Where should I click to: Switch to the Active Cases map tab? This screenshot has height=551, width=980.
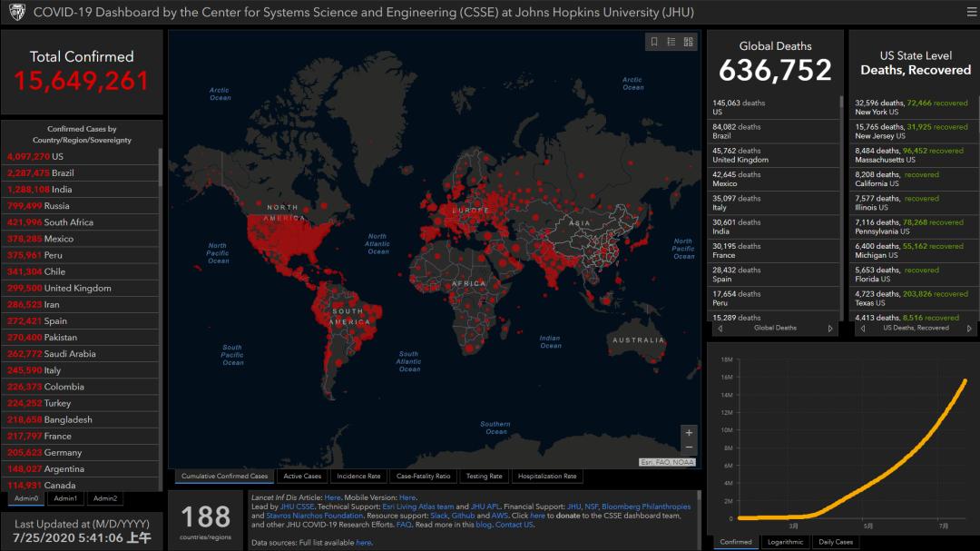pos(302,477)
